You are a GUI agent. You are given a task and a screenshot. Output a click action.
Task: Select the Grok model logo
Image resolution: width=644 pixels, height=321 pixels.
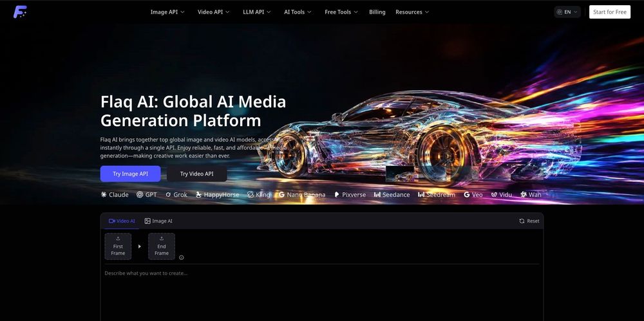click(176, 194)
